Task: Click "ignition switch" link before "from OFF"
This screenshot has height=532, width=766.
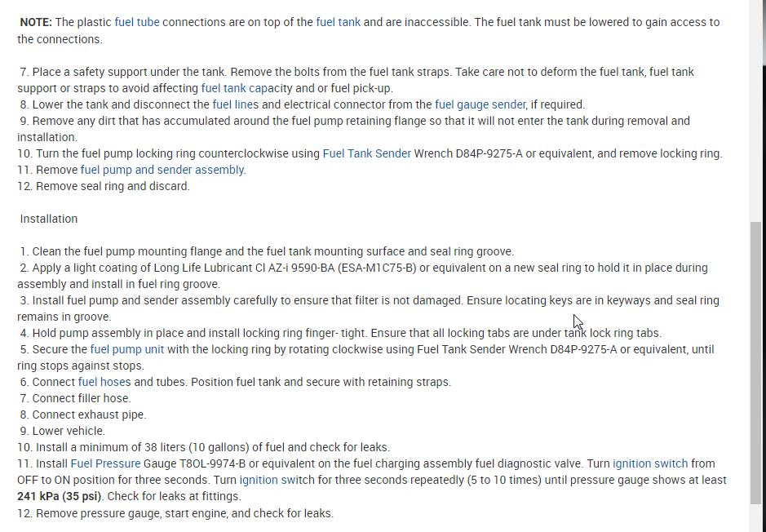Action: point(650,463)
